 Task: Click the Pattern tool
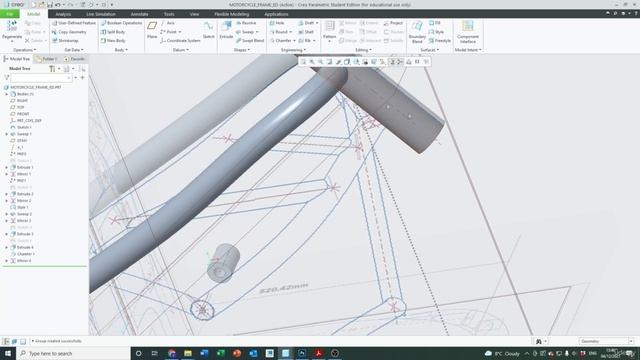[x=329, y=30]
